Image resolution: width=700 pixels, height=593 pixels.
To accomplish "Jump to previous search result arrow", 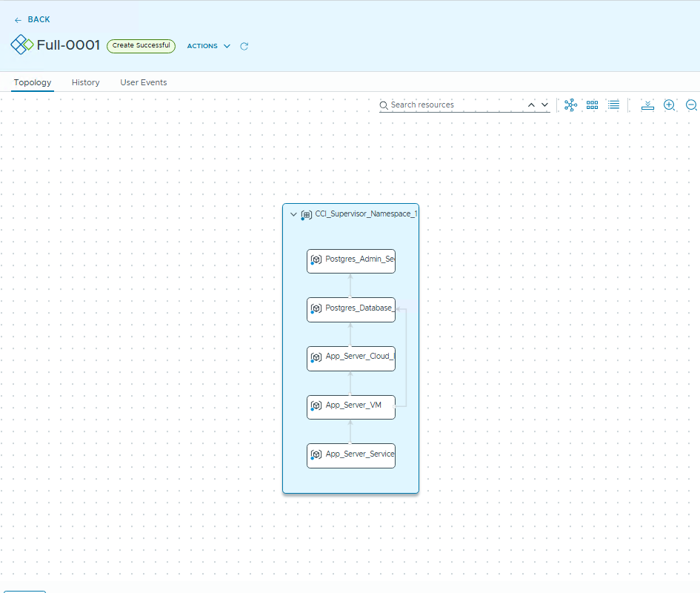I will coord(531,105).
